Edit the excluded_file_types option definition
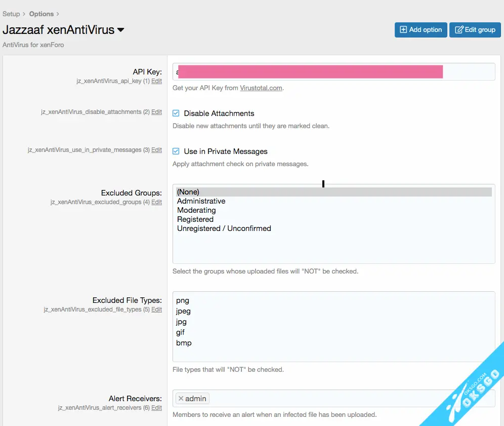Screen dimensions: 504x426 tap(157, 309)
